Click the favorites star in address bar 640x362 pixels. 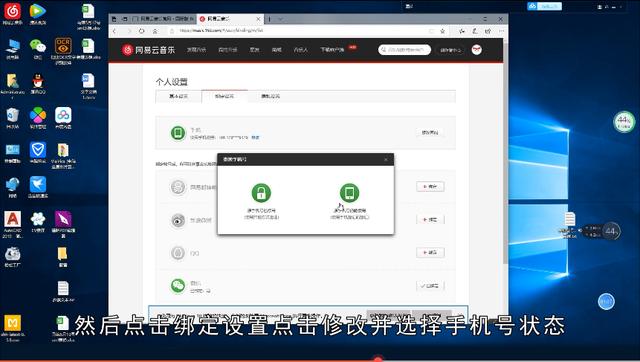[x=442, y=31]
